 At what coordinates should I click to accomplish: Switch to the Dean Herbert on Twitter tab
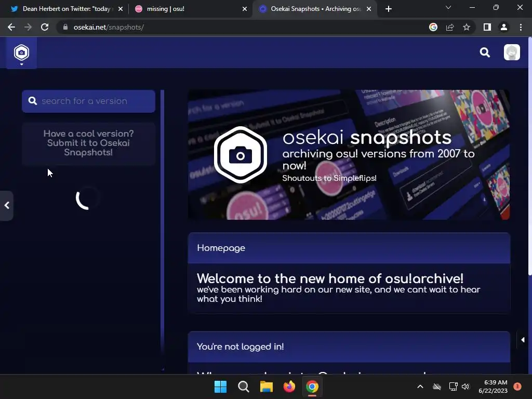(66, 9)
